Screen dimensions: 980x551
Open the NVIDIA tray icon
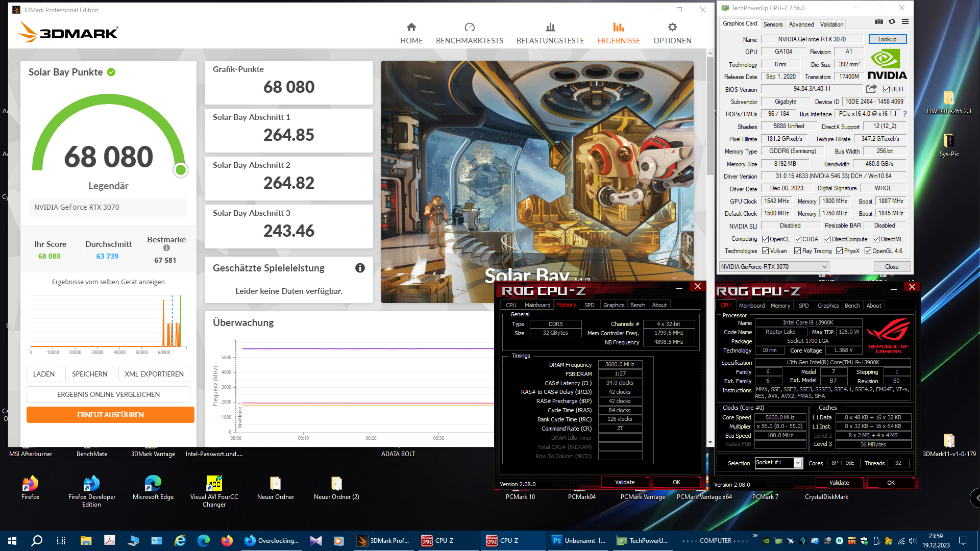point(766,541)
